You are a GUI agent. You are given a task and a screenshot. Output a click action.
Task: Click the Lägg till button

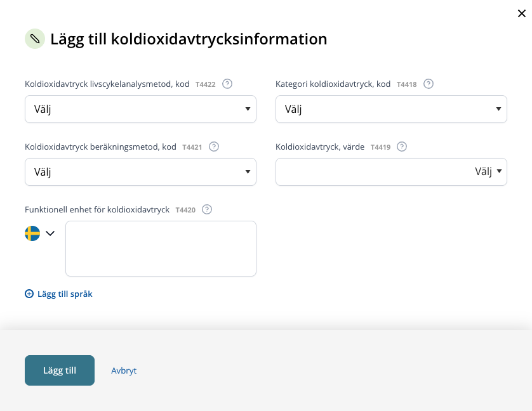tap(60, 370)
